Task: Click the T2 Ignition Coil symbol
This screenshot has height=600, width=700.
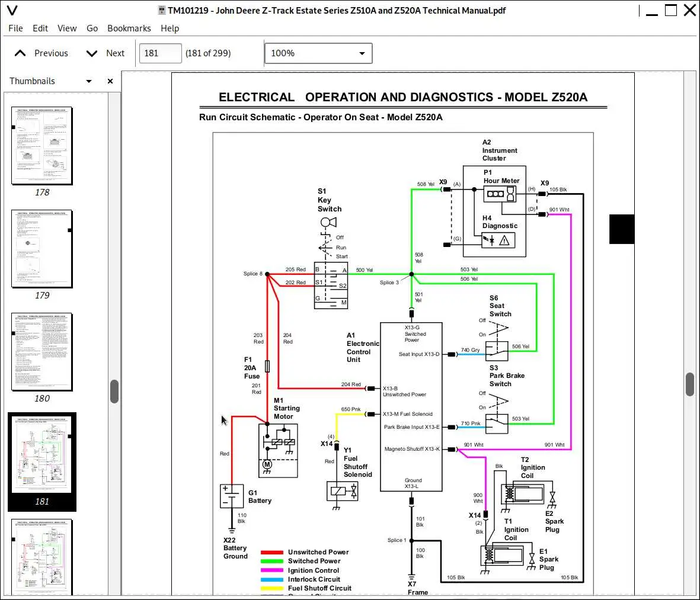Action: (523, 494)
